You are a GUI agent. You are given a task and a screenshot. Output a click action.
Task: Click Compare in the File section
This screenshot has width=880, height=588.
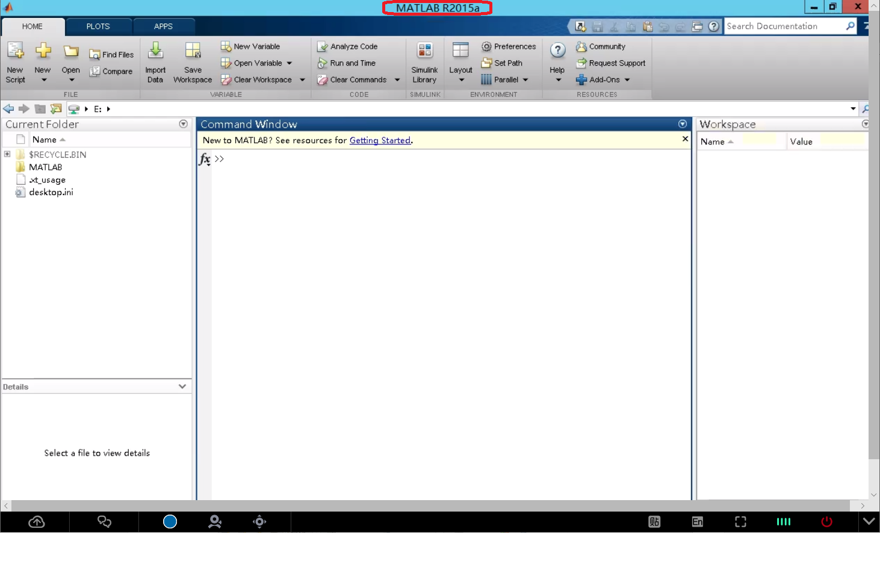pyautogui.click(x=111, y=71)
